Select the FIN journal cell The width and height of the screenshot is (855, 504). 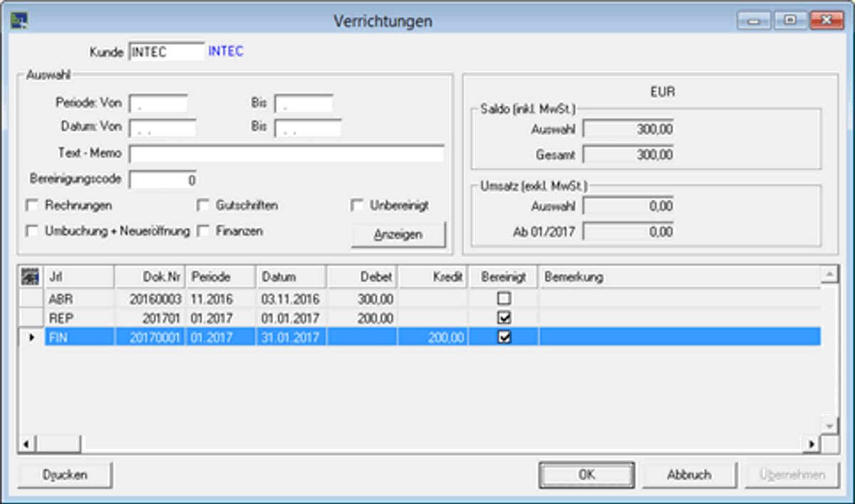[x=78, y=337]
